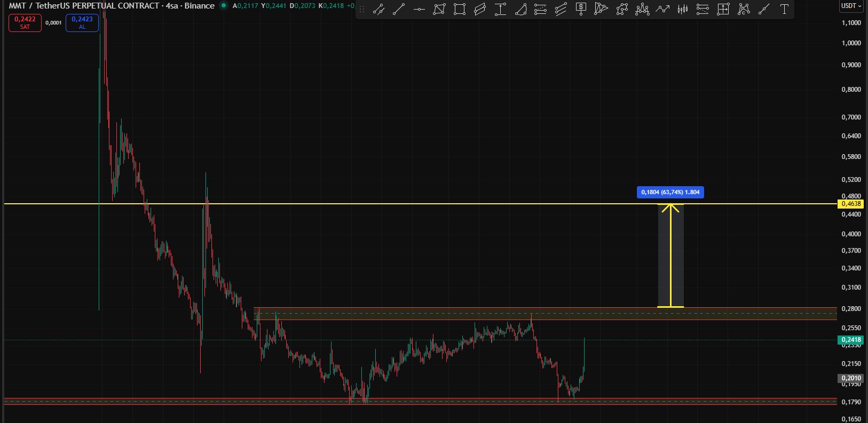Click the K0,2418 close value in the legend
The image size is (868, 423).
[331, 6]
